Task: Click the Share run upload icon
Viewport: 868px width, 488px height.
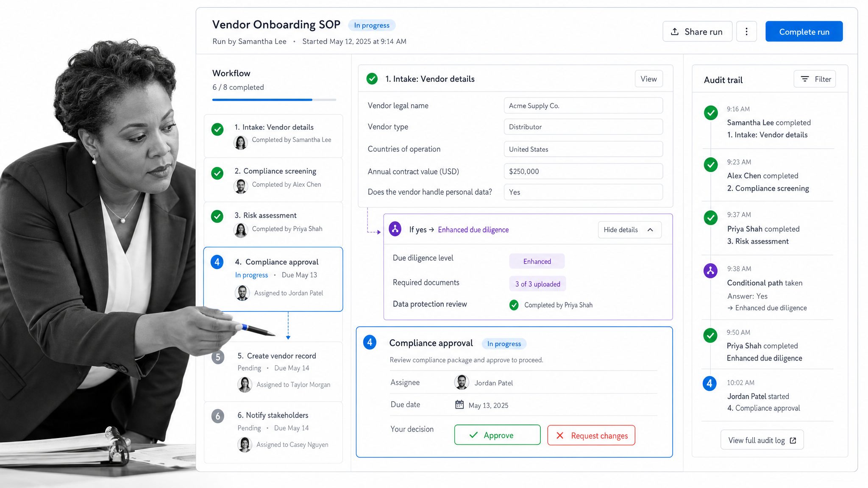Action: pyautogui.click(x=675, y=32)
